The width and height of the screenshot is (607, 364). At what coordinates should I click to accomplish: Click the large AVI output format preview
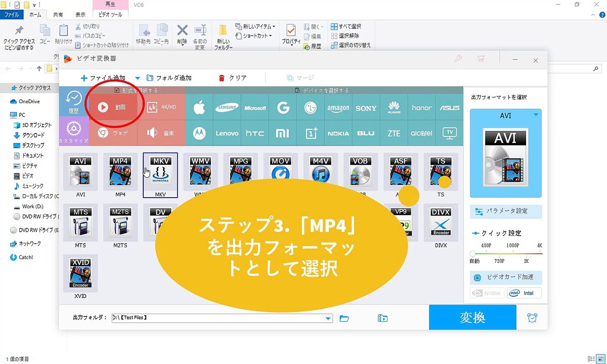click(x=506, y=153)
